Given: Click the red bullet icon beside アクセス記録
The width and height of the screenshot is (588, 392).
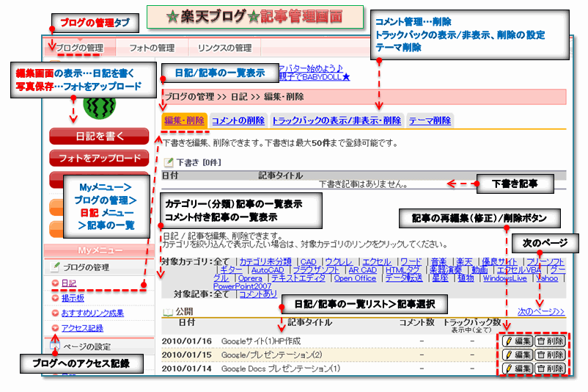Looking at the screenshot, I should point(55,328).
